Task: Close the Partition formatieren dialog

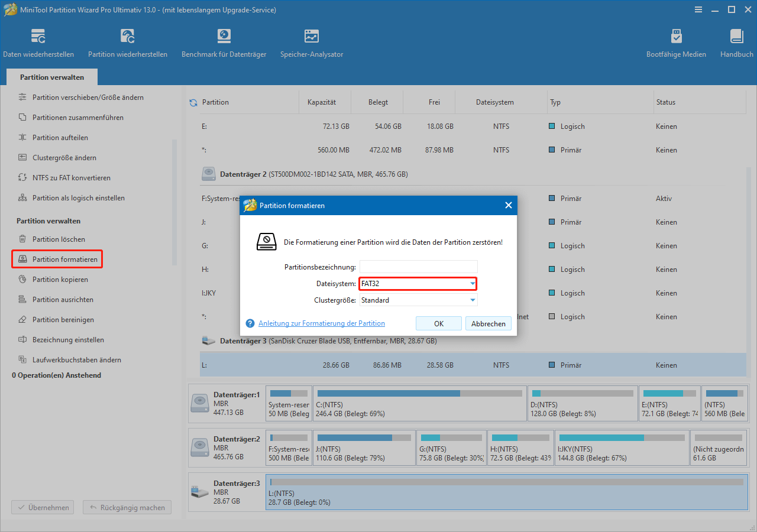Action: pos(508,206)
